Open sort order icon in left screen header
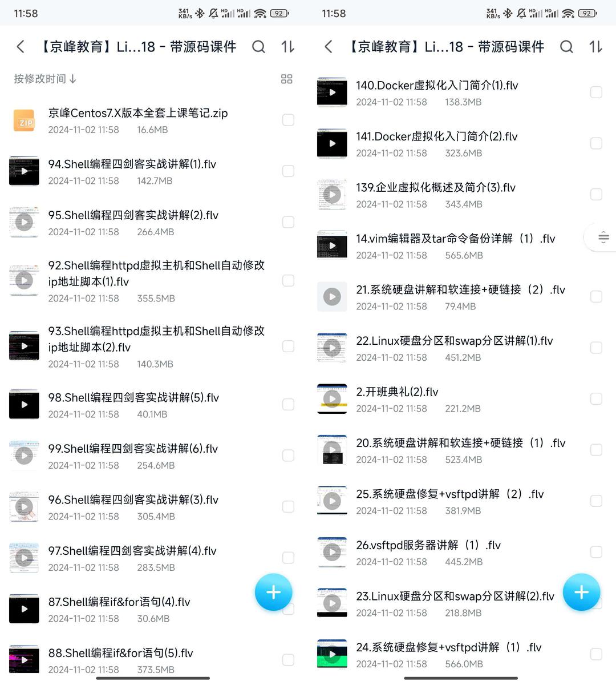The image size is (616, 685). tap(287, 47)
